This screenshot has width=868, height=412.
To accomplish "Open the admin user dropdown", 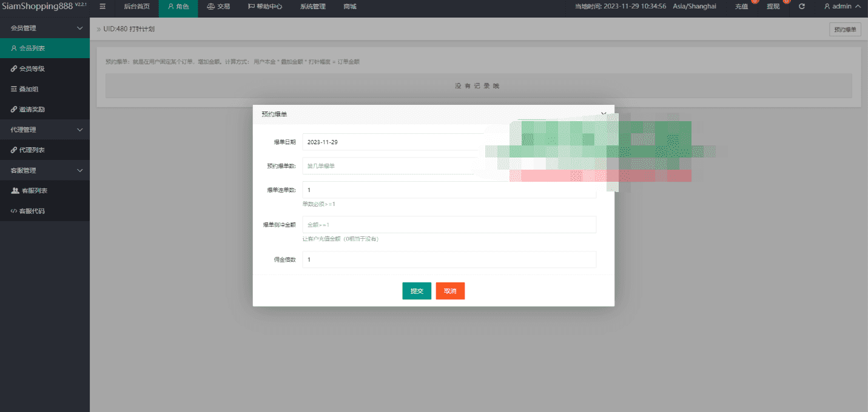I will [x=842, y=7].
